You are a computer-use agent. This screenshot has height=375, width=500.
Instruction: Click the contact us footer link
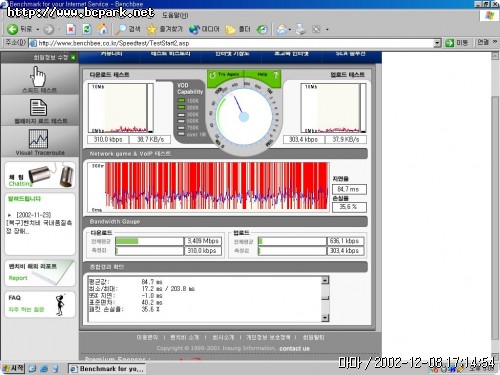[294, 349]
